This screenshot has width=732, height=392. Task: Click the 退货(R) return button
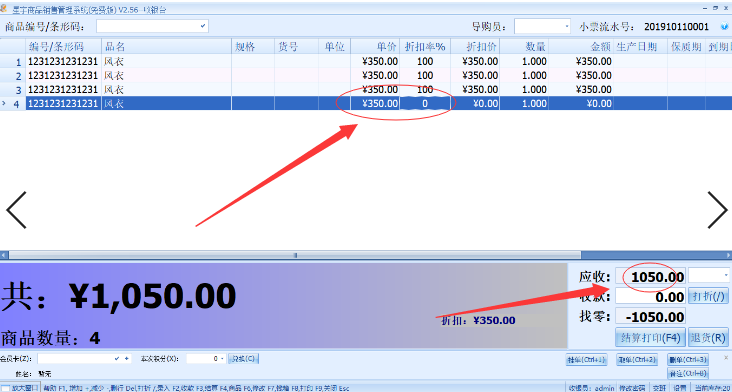[708, 337]
